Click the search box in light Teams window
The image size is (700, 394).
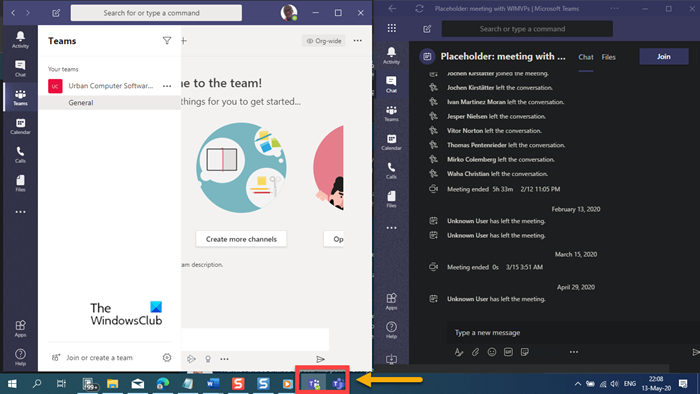pos(156,13)
